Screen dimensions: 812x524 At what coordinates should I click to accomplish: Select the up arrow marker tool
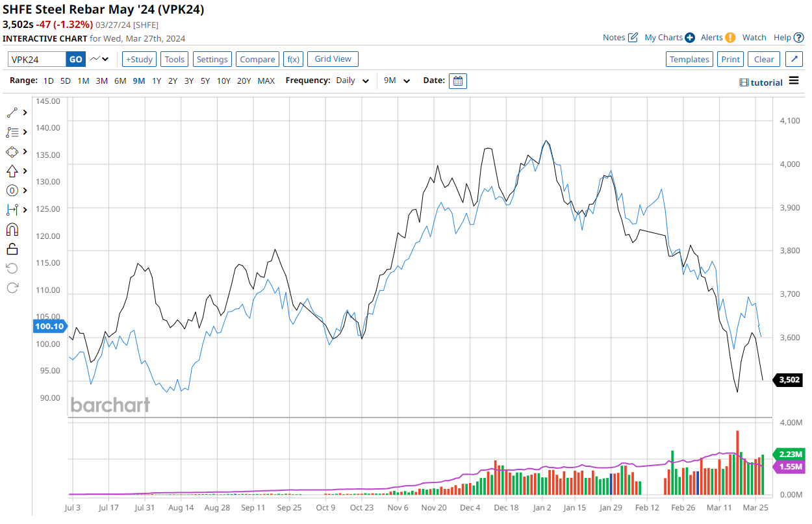tap(12, 171)
